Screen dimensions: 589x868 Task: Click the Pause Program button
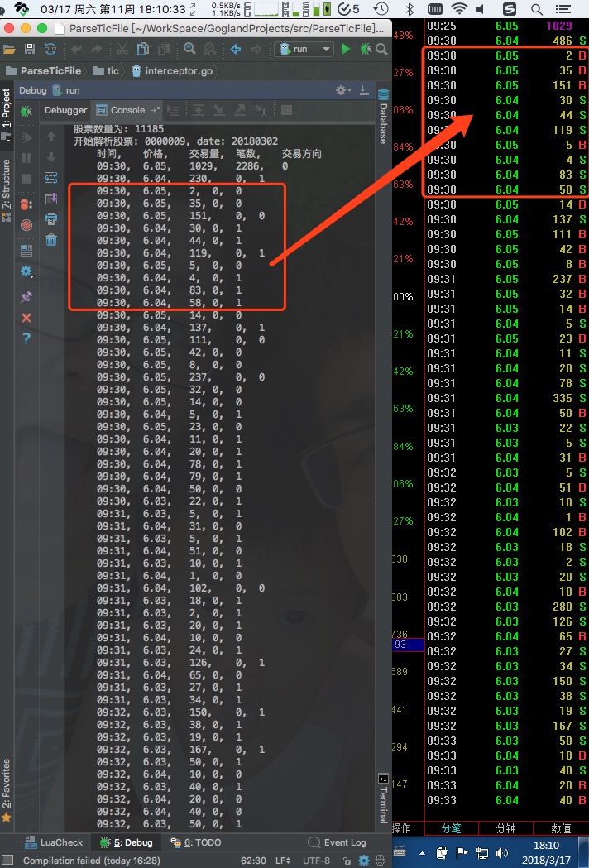26,158
